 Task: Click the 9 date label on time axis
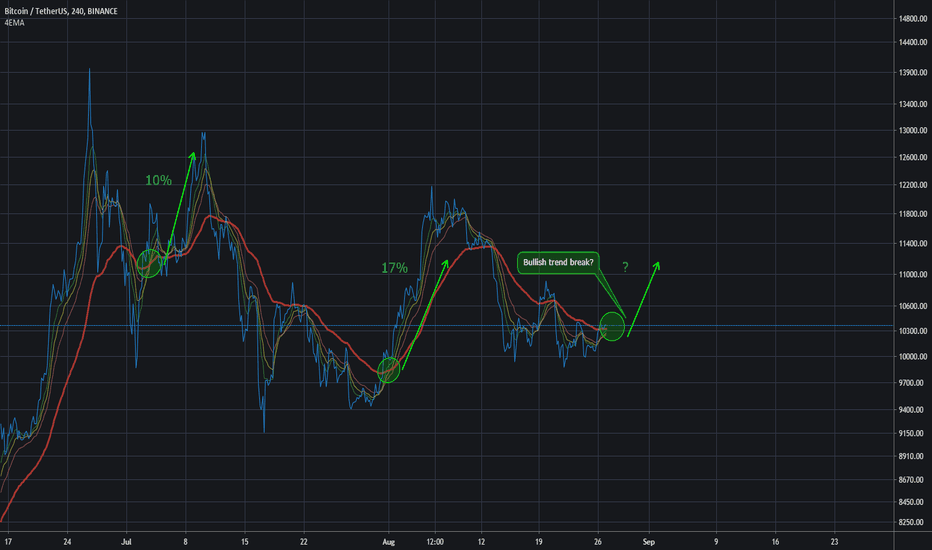tap(716, 542)
